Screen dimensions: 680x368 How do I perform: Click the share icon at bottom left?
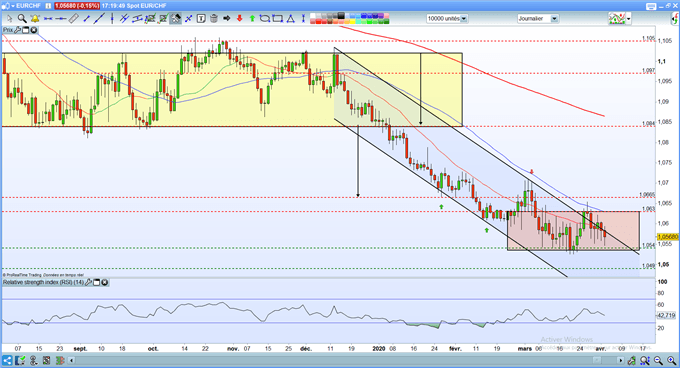coord(7,360)
